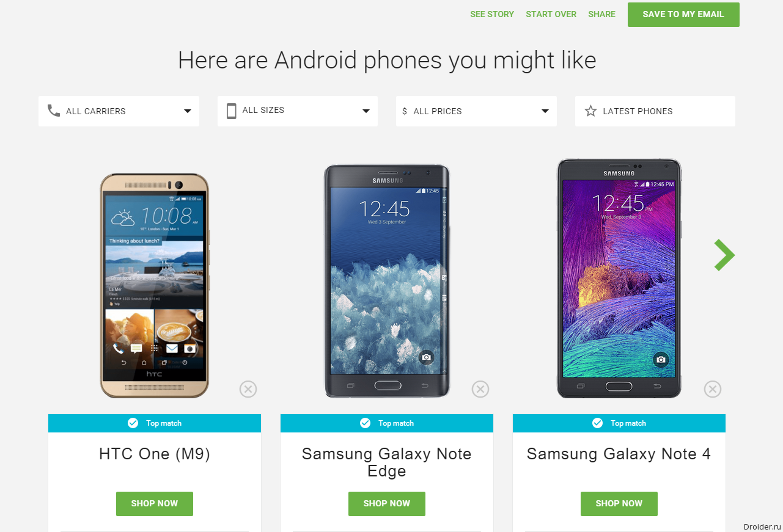
Task: Open the All Carriers dropdown
Action: 119,111
